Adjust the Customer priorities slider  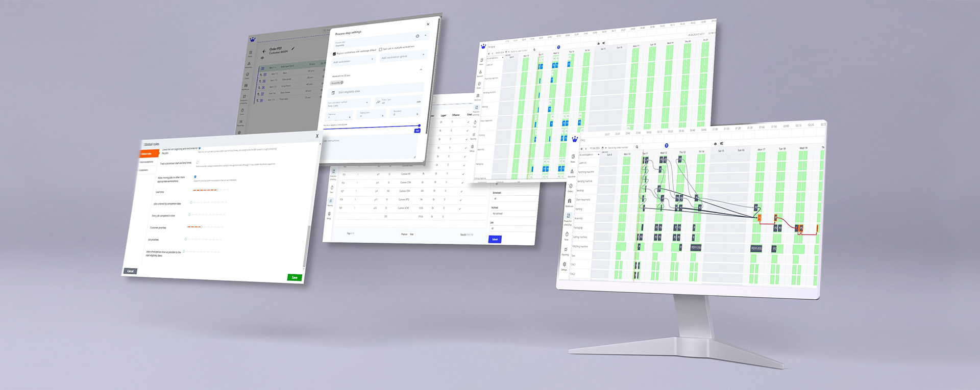click(206, 227)
